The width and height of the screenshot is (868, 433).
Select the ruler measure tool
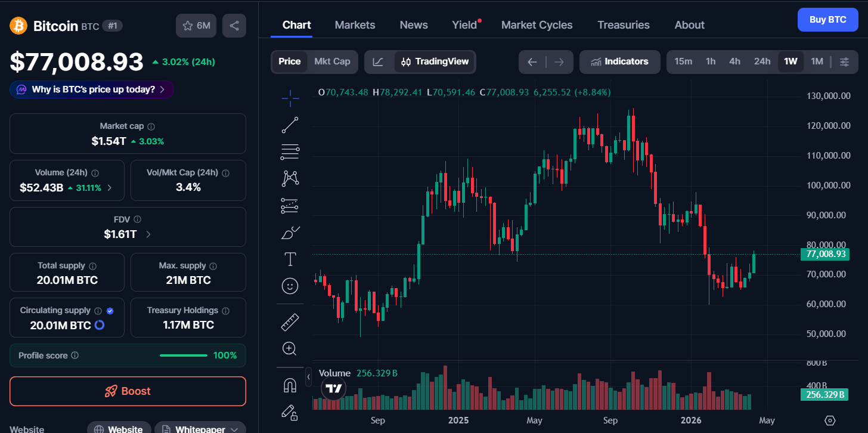[290, 322]
